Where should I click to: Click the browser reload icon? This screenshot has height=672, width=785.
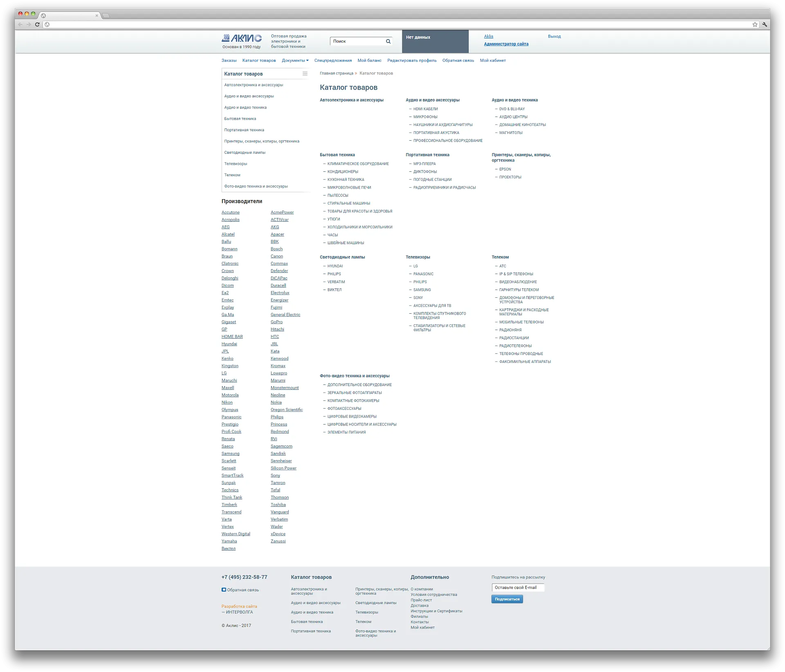click(x=37, y=25)
